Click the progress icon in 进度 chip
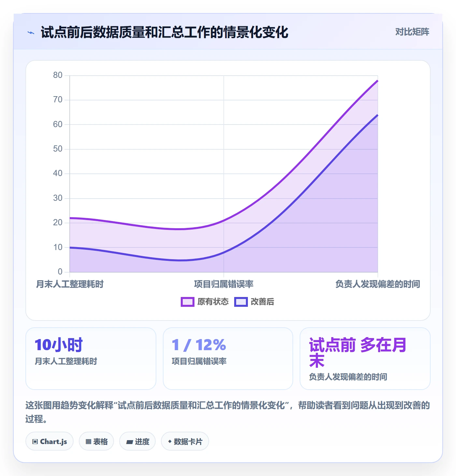 tap(130, 442)
